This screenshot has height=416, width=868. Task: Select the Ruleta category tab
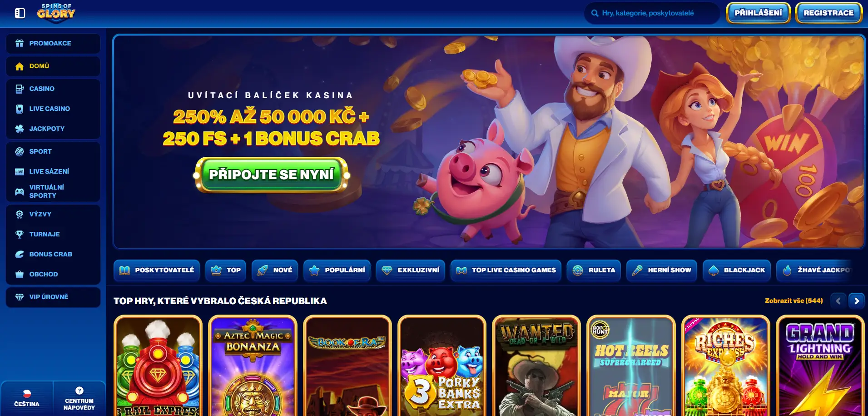click(594, 271)
